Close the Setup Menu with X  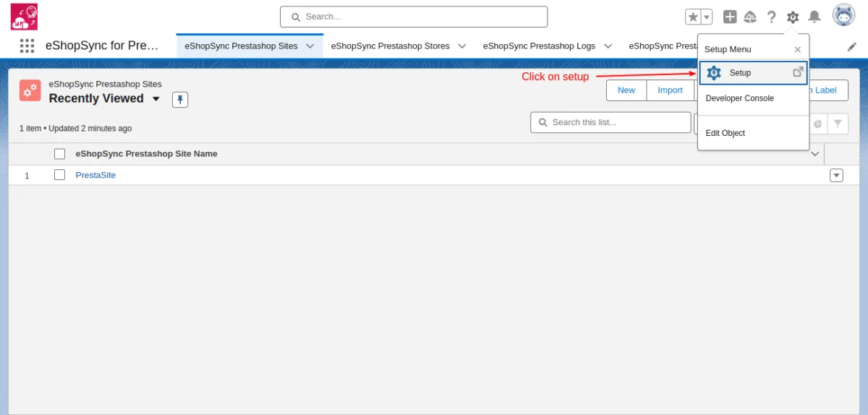pos(797,49)
